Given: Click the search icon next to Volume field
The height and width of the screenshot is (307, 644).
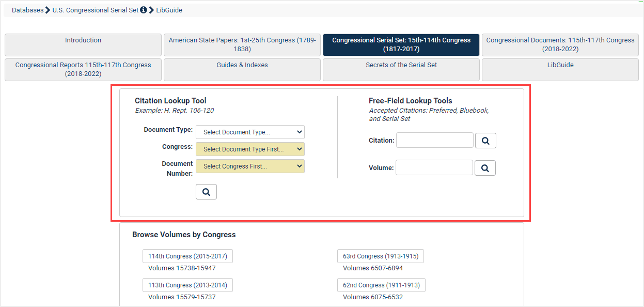Looking at the screenshot, I should pos(484,167).
